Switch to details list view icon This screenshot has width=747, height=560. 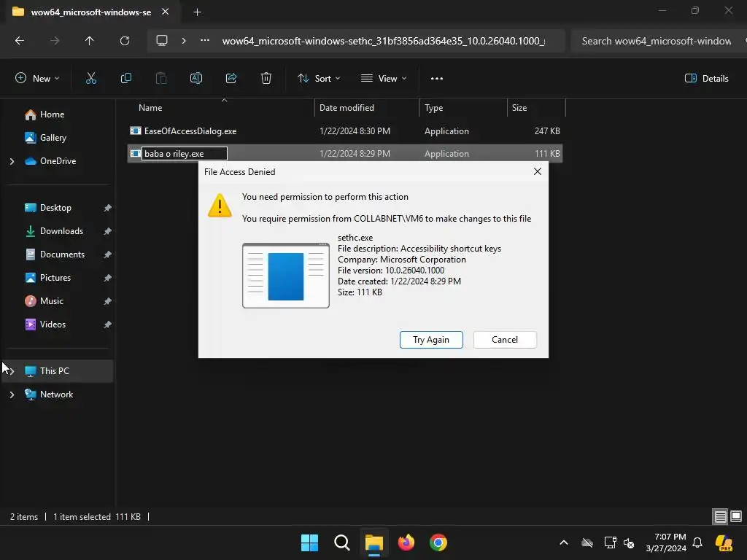point(720,517)
